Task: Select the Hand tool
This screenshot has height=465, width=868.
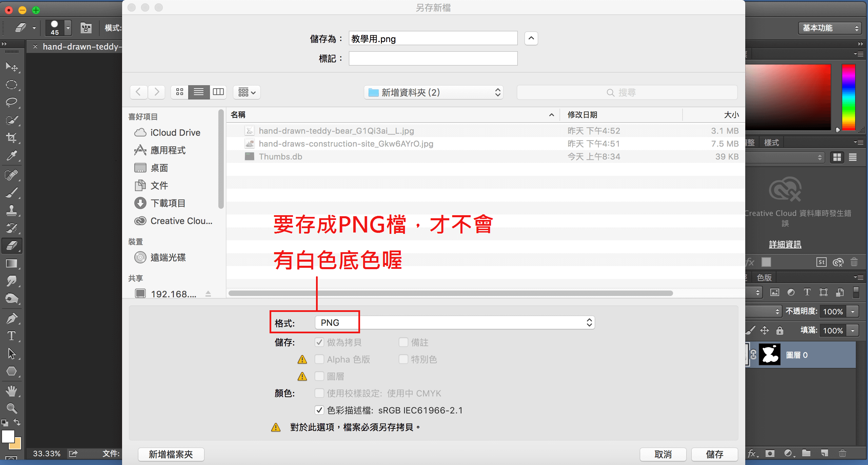Action: pyautogui.click(x=12, y=391)
